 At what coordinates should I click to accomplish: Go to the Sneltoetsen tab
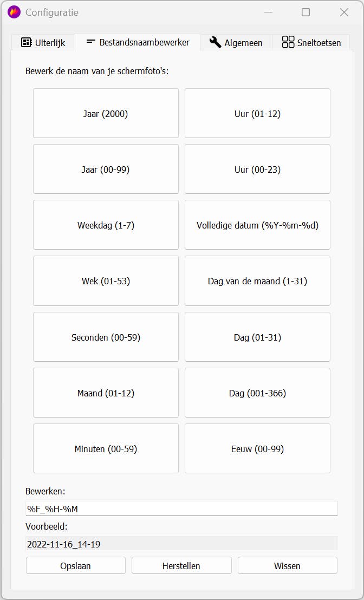tap(311, 42)
